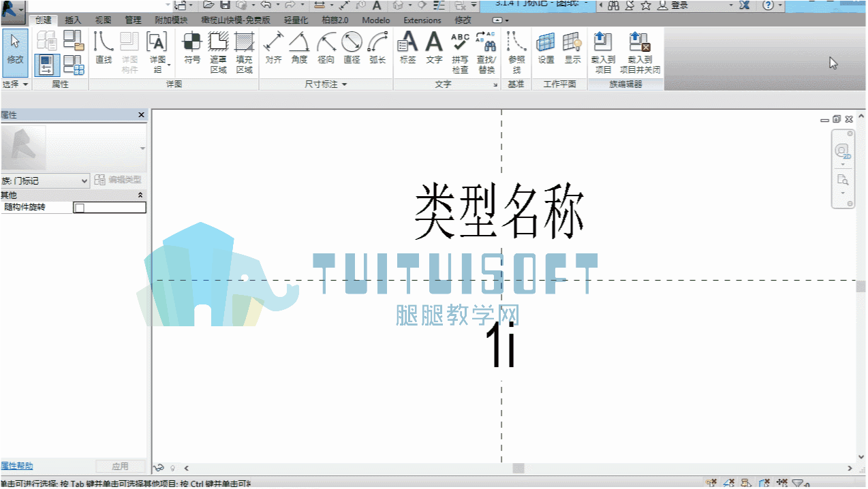Tick the 随构件旋转 checkbox
Viewport: 868px width, 489px height.
tap(79, 208)
